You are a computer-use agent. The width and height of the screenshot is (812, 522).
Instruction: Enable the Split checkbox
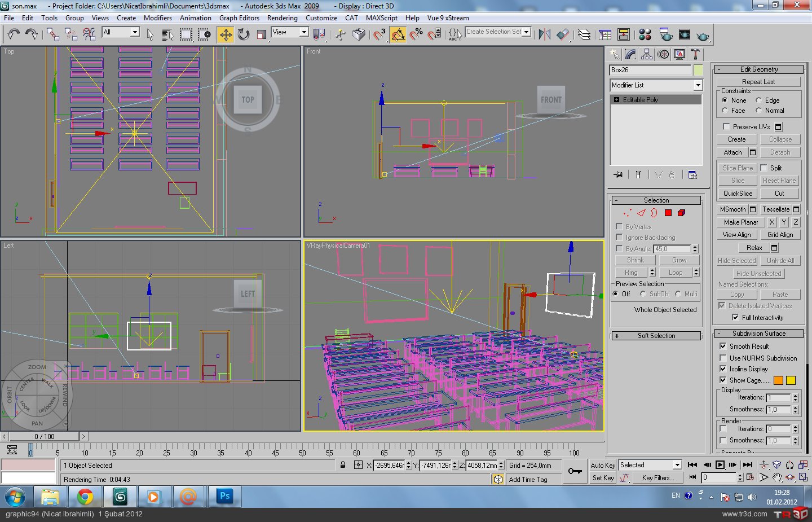pos(764,168)
